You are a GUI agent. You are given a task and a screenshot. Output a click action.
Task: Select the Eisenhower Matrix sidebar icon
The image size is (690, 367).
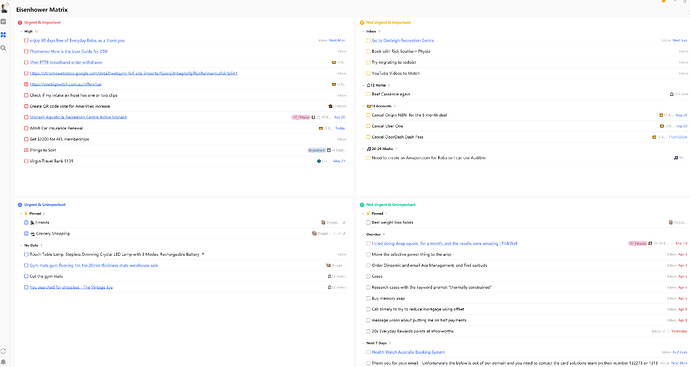3,35
